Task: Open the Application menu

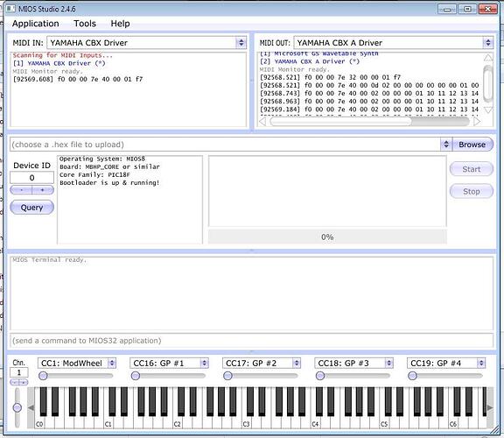Action: [x=36, y=24]
